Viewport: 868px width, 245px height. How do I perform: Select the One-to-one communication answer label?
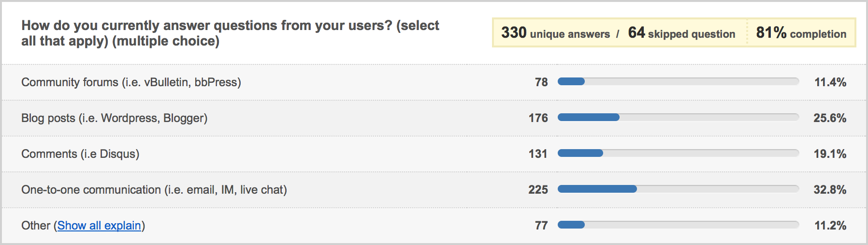click(x=154, y=190)
